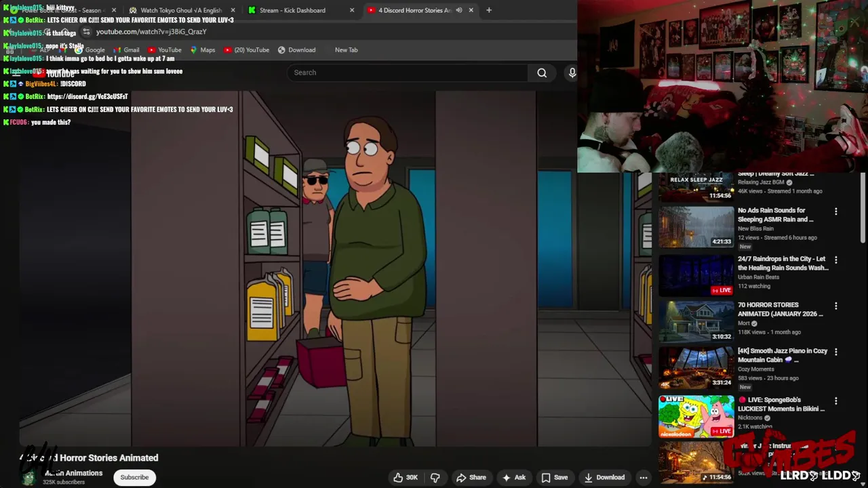Viewport: 868px width, 488px height.
Task: Subscribe to the Animations channel
Action: (x=134, y=477)
